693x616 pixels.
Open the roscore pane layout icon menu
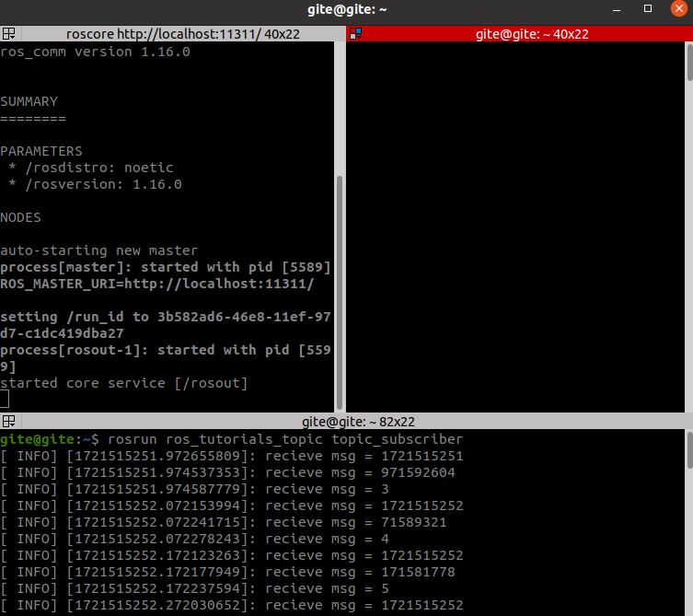pyautogui.click(x=9, y=34)
